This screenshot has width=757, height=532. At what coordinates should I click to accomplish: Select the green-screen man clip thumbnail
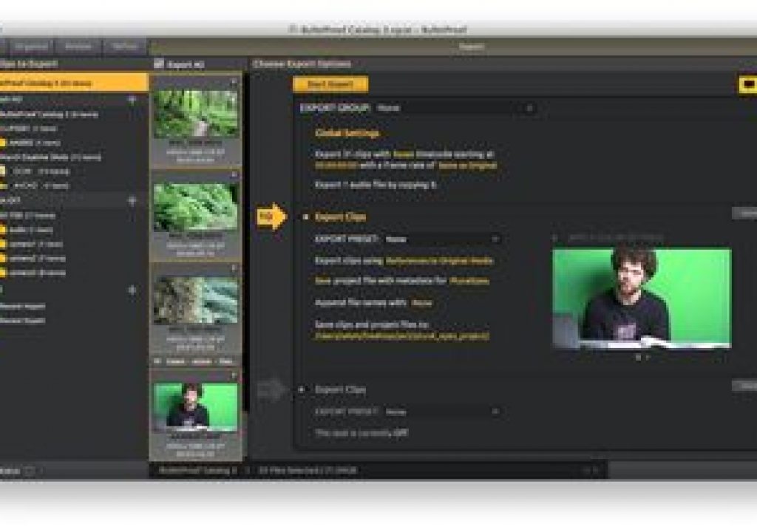point(196,407)
